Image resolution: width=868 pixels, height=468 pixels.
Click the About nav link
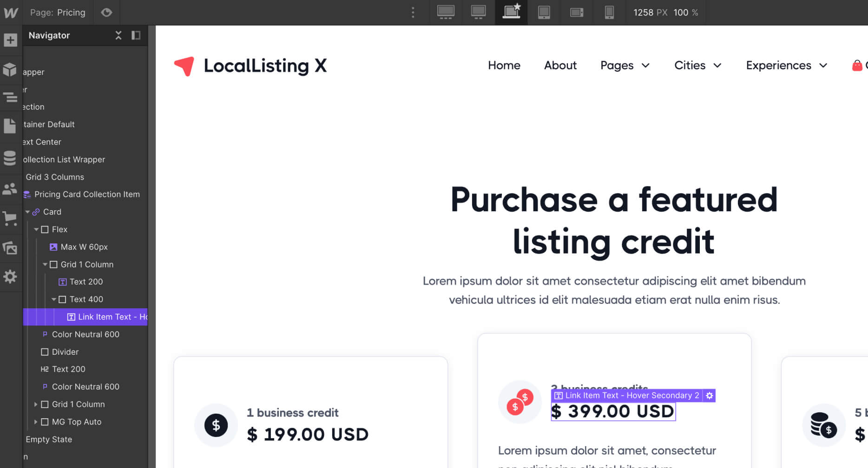560,65
